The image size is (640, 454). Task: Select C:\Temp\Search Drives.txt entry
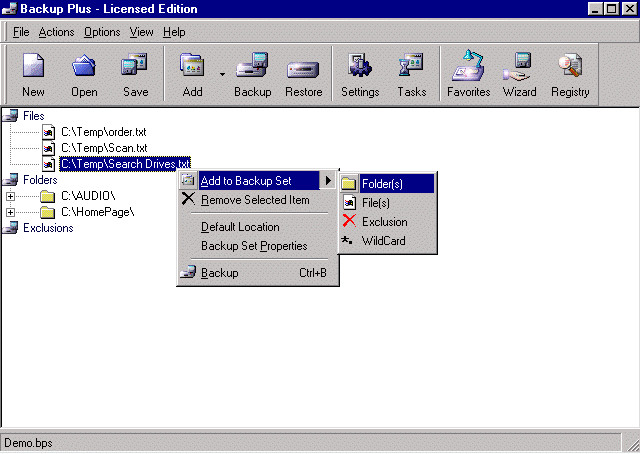(x=125, y=164)
